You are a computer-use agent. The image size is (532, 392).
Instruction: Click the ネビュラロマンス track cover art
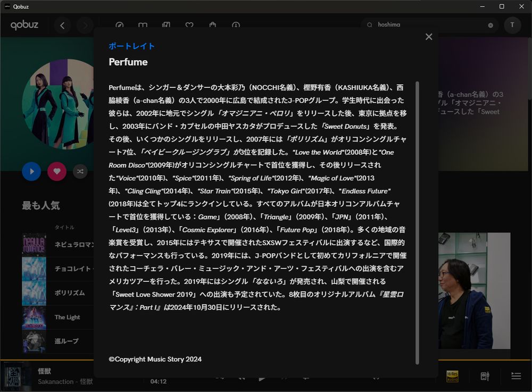click(34, 245)
